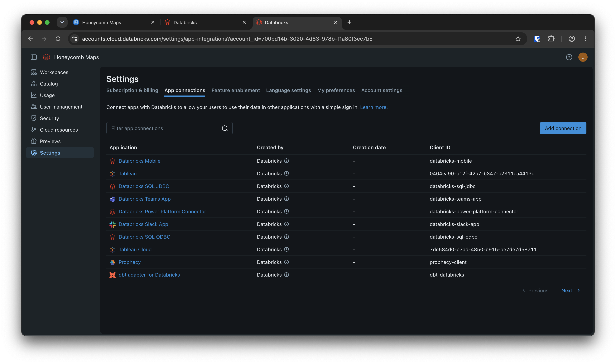The image size is (616, 364).
Task: Open the dbt adapter for Databricks link
Action: pos(149,275)
